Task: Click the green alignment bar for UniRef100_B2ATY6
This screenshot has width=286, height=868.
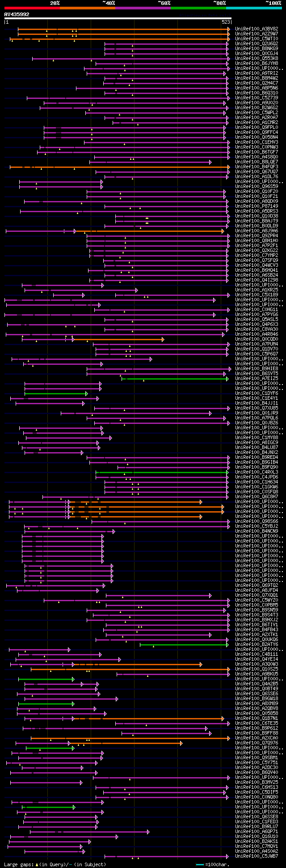Action: point(184,644)
